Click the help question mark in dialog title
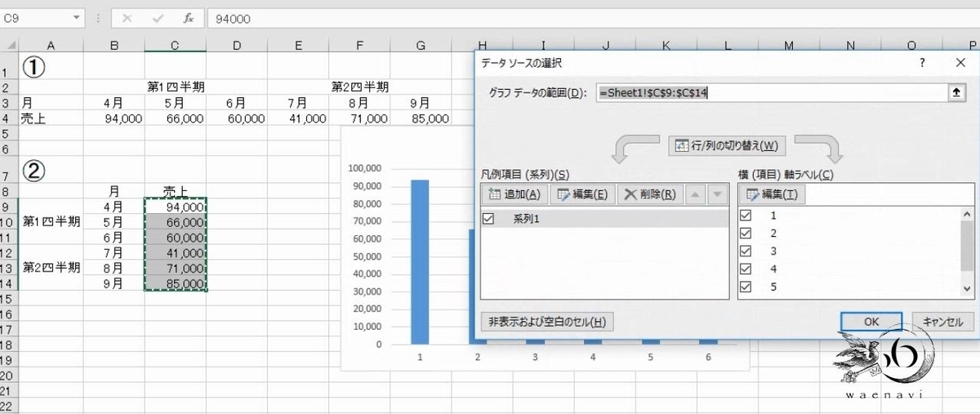The width and height of the screenshot is (980, 414). coord(922,62)
